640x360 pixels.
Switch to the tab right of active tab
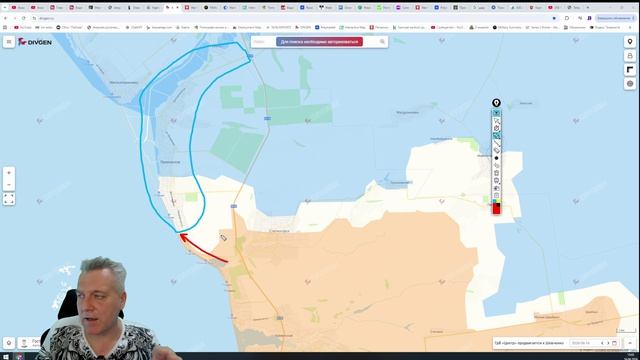[x=191, y=7]
